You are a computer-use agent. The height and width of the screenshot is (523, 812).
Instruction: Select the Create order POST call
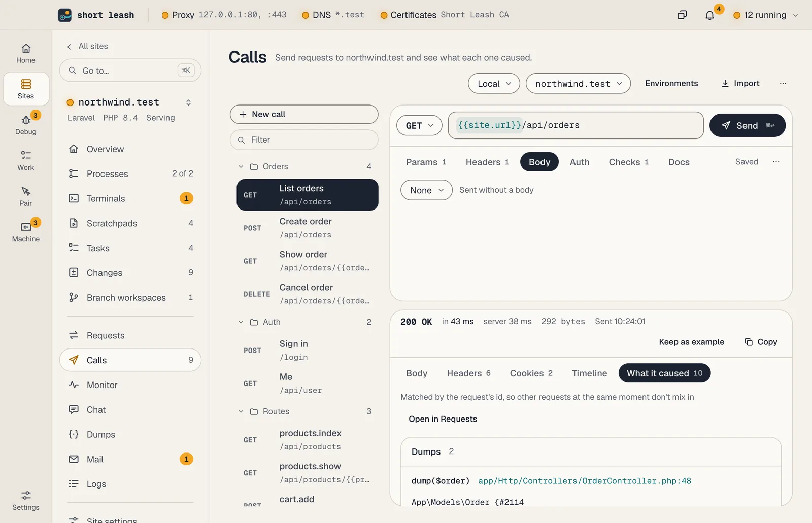308,228
